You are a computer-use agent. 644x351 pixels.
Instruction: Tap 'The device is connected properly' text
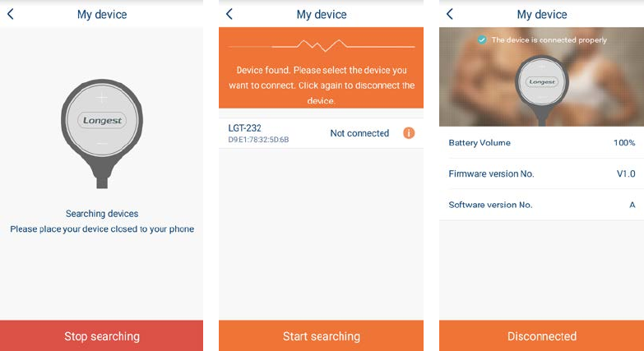549,39
